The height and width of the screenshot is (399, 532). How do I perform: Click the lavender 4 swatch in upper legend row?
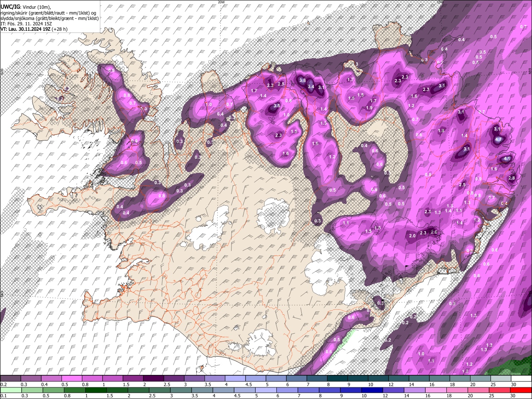click(235, 379)
